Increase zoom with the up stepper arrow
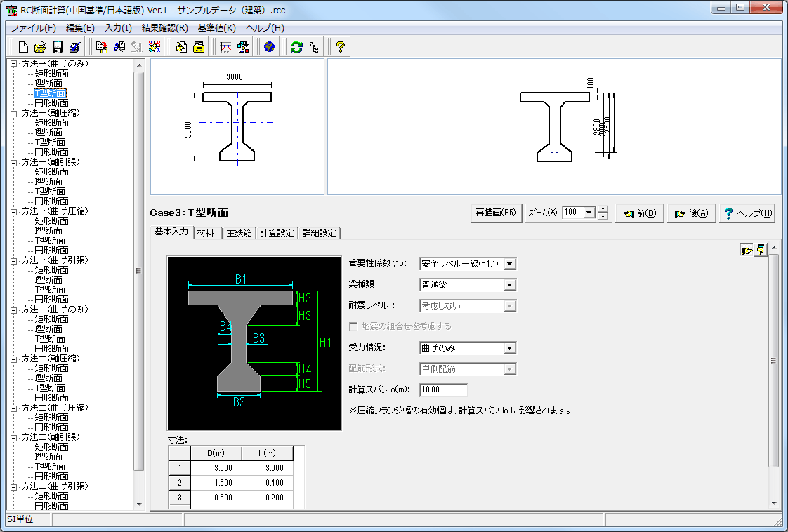Screen dimensions: 788x532 tap(603, 209)
